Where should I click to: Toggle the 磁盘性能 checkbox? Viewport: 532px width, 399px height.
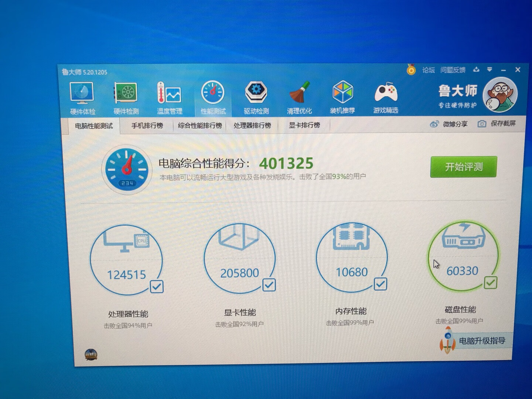click(x=491, y=283)
